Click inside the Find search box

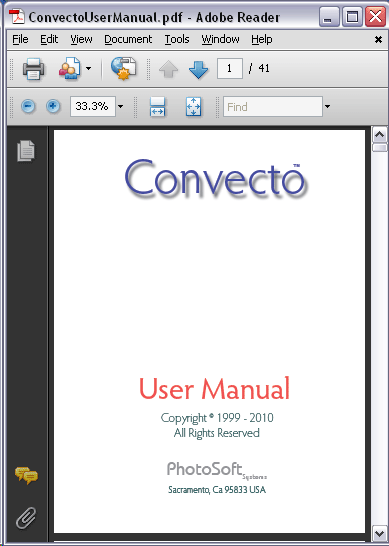coord(273,107)
